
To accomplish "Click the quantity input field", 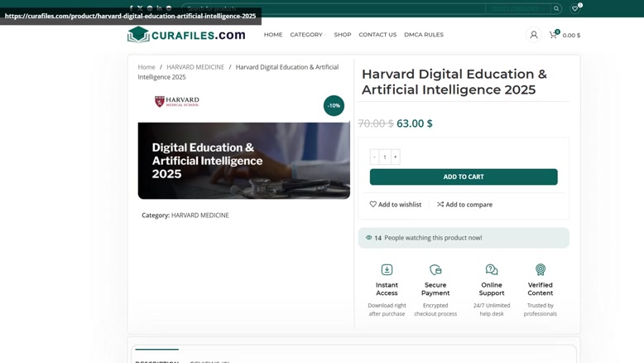I will point(385,157).
